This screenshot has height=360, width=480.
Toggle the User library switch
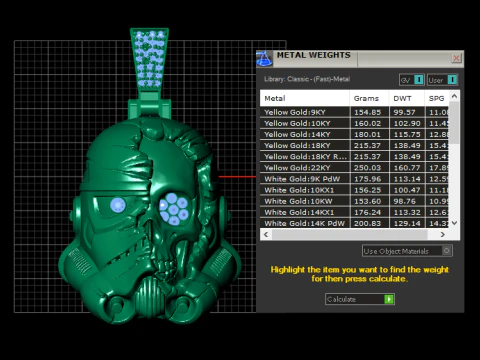point(452,80)
